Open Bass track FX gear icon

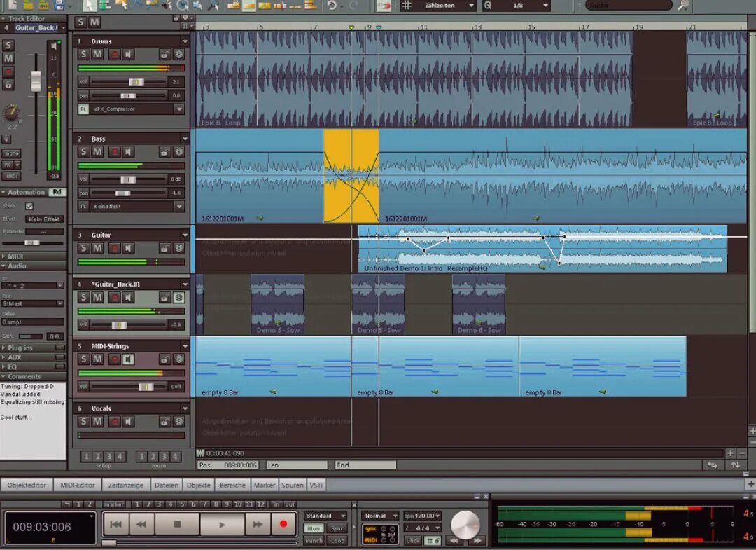click(x=179, y=152)
